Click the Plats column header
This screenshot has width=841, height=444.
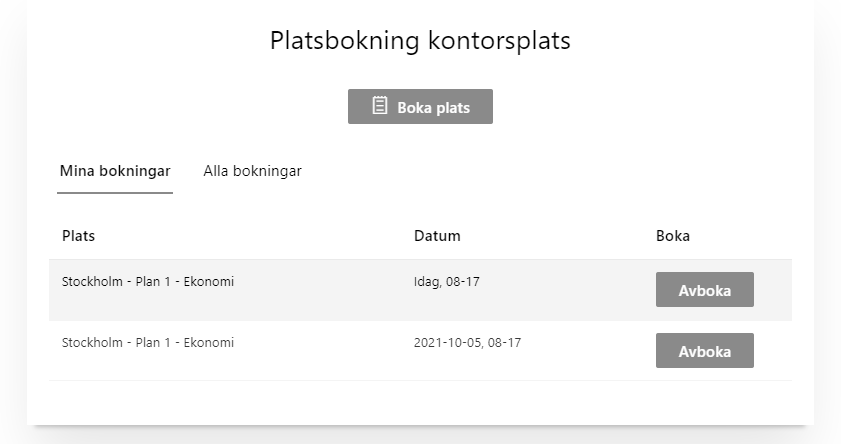pyautogui.click(x=78, y=236)
